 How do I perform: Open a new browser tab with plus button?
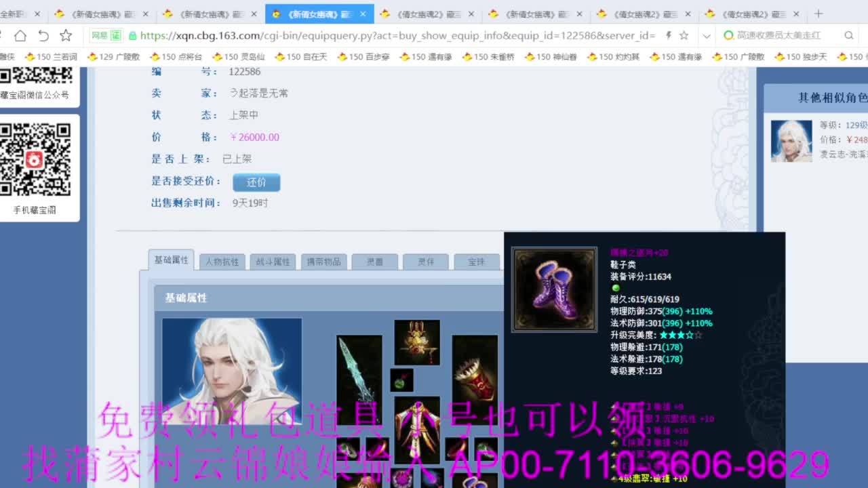click(818, 14)
